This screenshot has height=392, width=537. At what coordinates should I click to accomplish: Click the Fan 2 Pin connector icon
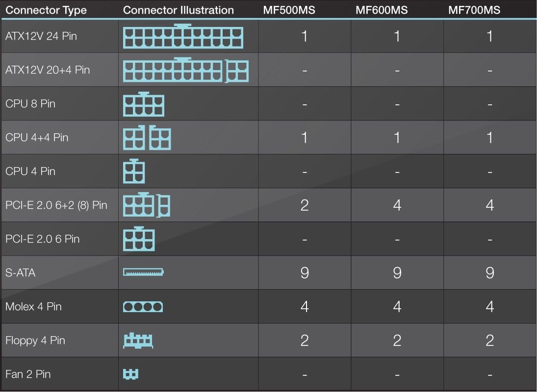(x=130, y=374)
